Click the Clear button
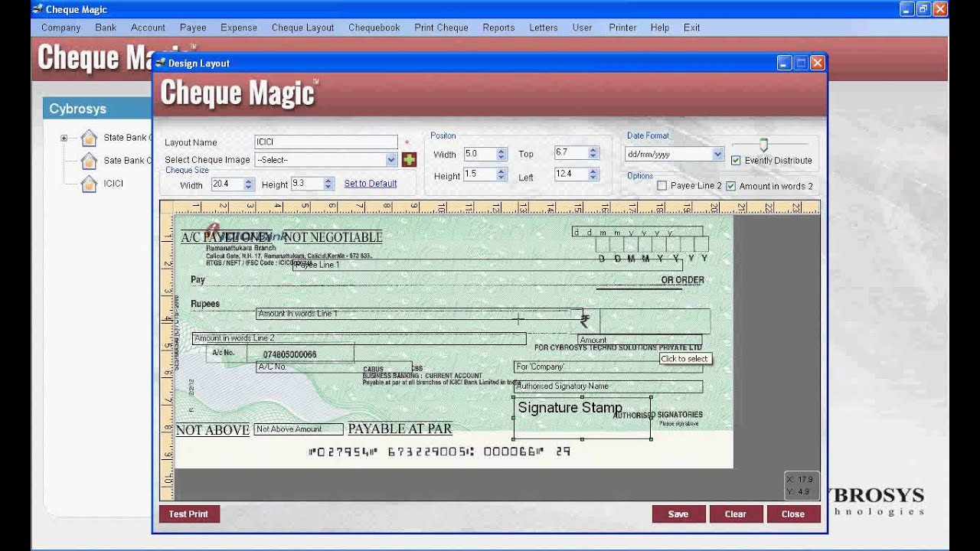The width and height of the screenshot is (980, 551). click(736, 514)
